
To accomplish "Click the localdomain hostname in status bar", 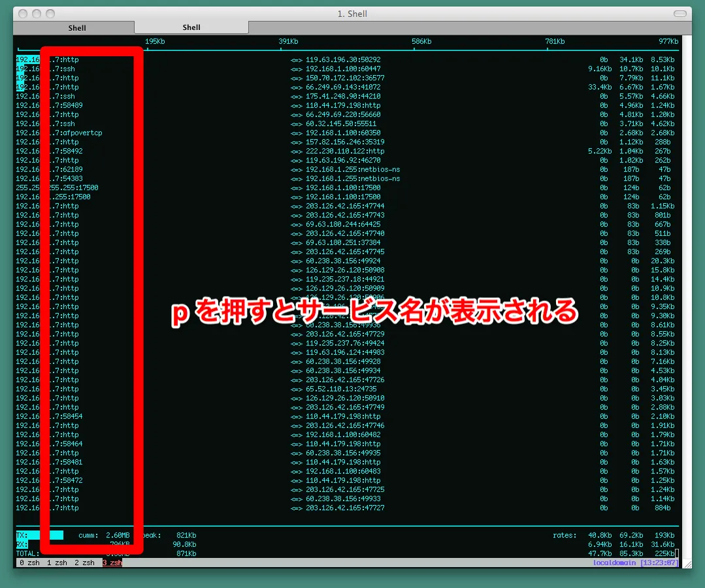I will tap(614, 563).
